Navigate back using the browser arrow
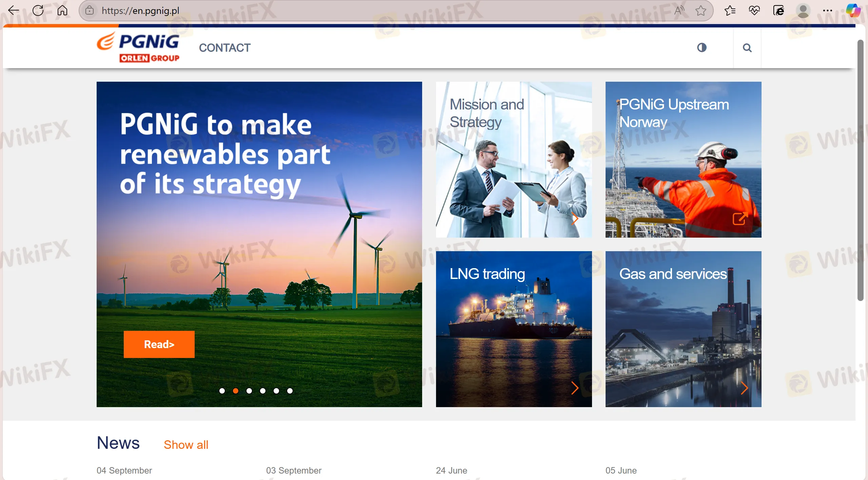The height and width of the screenshot is (480, 868). click(x=14, y=10)
